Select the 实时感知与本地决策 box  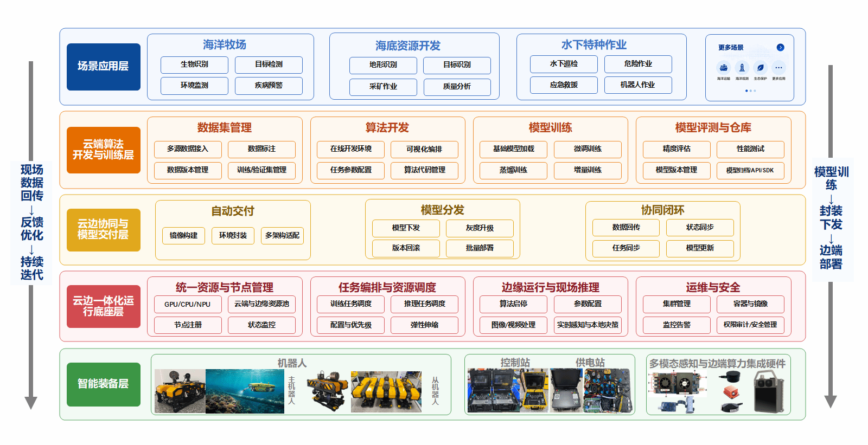pyautogui.click(x=588, y=325)
